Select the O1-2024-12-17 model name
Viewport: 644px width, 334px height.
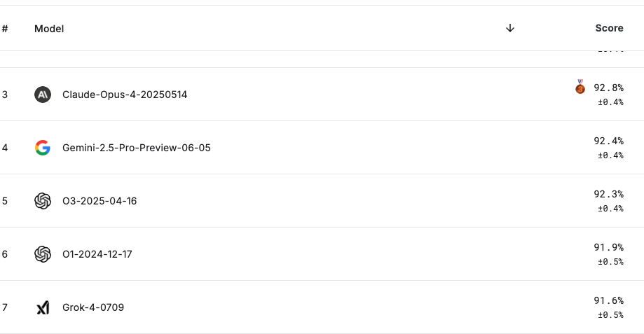click(97, 254)
